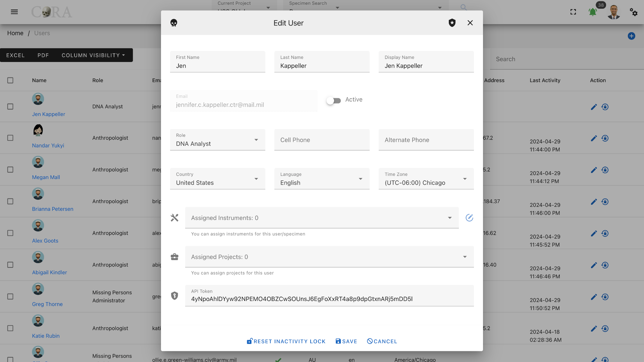Image resolution: width=644 pixels, height=362 pixels.
Task: Click the edit assigned instruments circle icon
Action: pyautogui.click(x=469, y=218)
